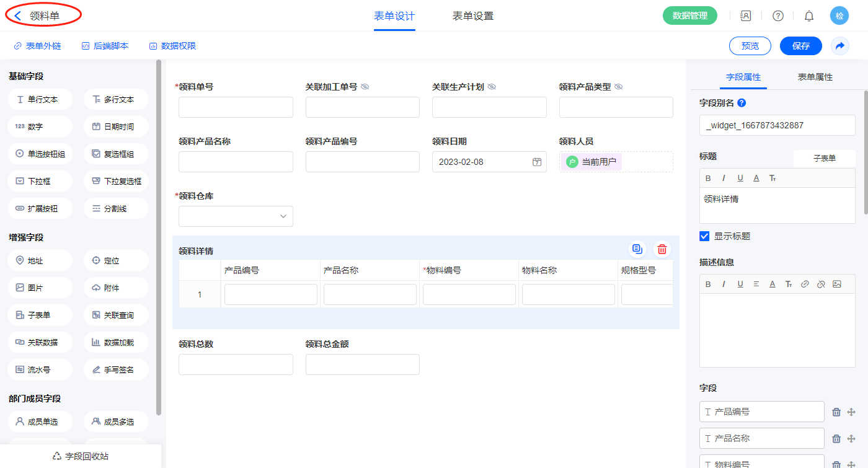Switch to the 表单设置 tab

pyautogui.click(x=472, y=16)
